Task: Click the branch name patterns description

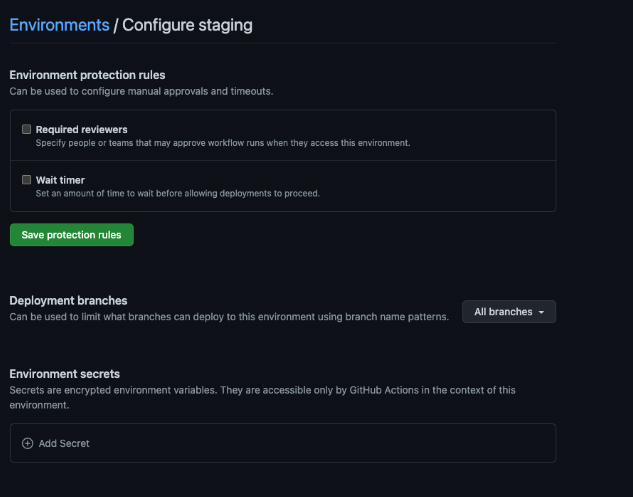Action: pyautogui.click(x=229, y=316)
